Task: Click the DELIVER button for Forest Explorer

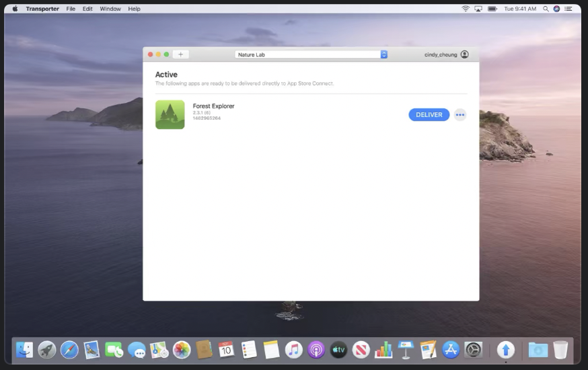Action: (429, 115)
